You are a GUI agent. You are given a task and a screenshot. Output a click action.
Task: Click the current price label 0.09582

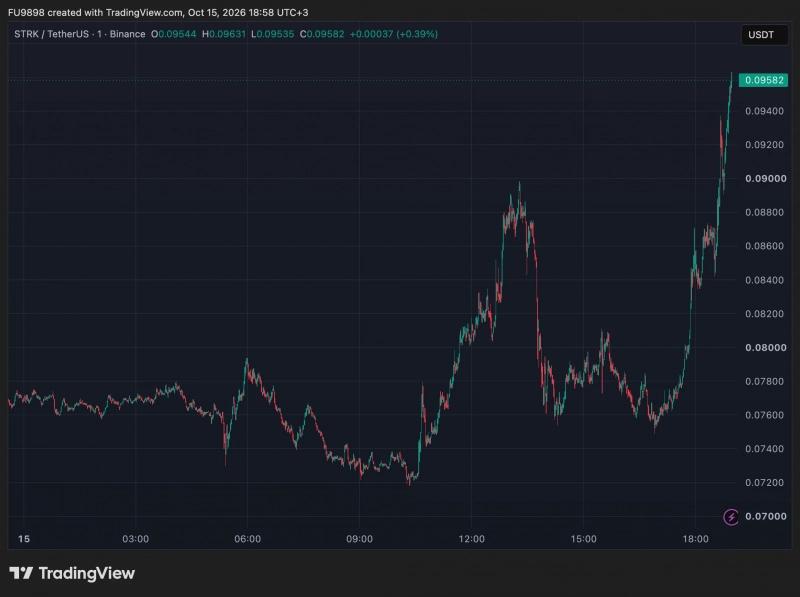click(x=763, y=80)
